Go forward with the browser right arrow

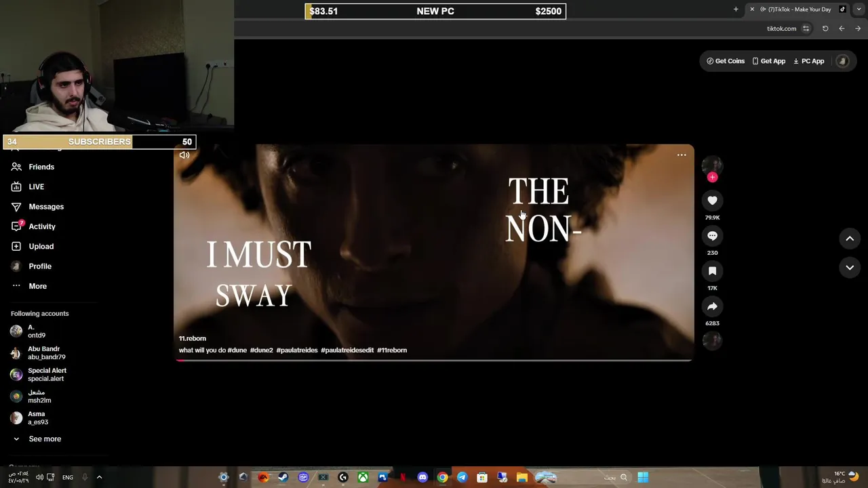[858, 28]
